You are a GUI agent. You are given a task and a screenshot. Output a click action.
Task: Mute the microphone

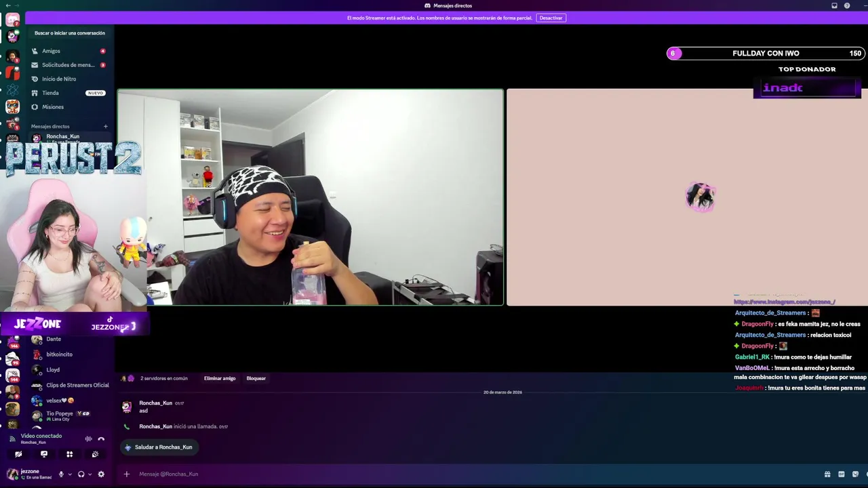[61, 474]
